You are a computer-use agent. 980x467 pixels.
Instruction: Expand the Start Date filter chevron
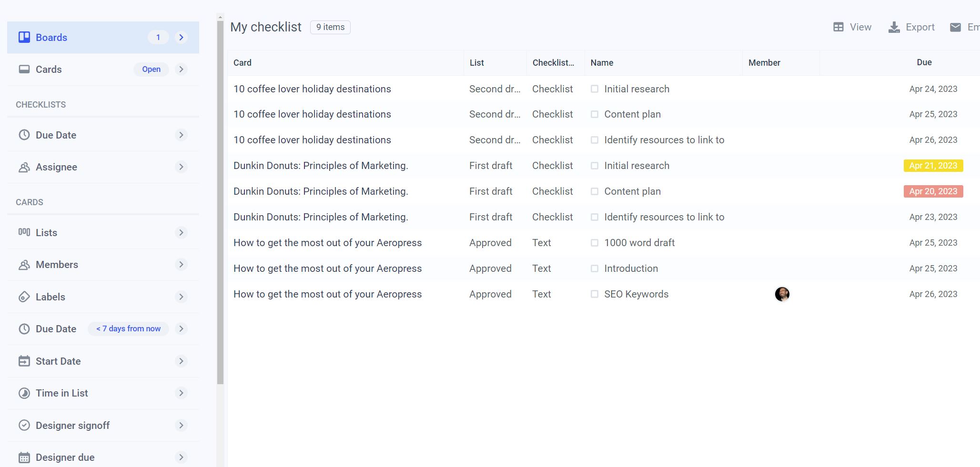[181, 361]
